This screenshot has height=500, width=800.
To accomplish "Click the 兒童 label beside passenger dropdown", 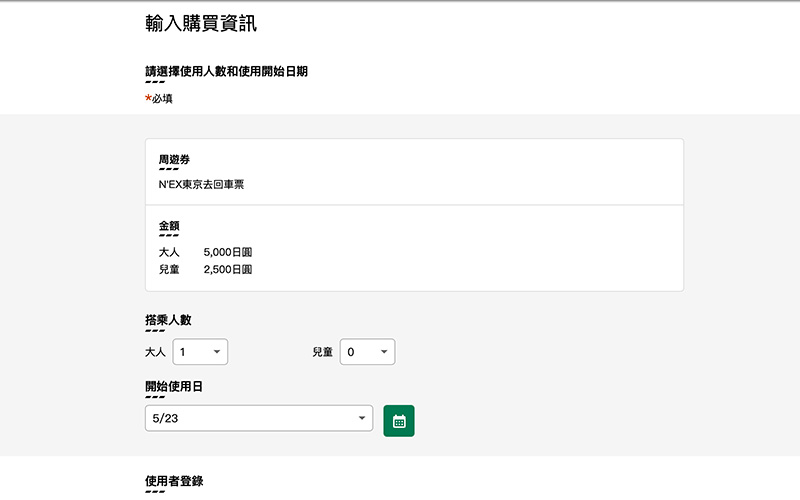I will tap(322, 353).
